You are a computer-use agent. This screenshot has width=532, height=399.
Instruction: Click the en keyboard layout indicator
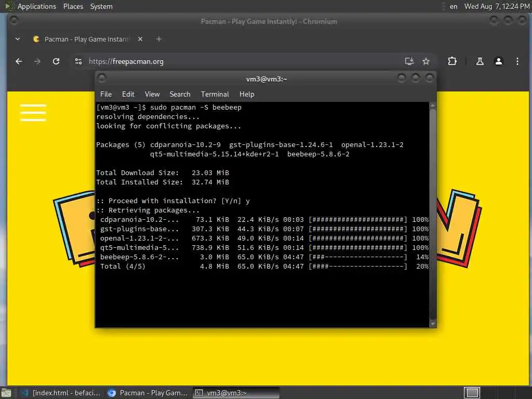click(453, 6)
